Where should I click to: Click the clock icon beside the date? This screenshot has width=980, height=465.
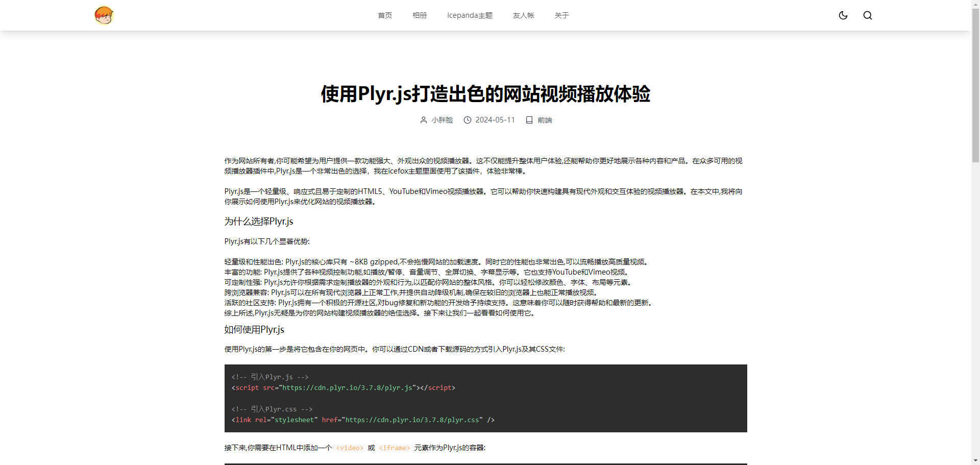467,120
